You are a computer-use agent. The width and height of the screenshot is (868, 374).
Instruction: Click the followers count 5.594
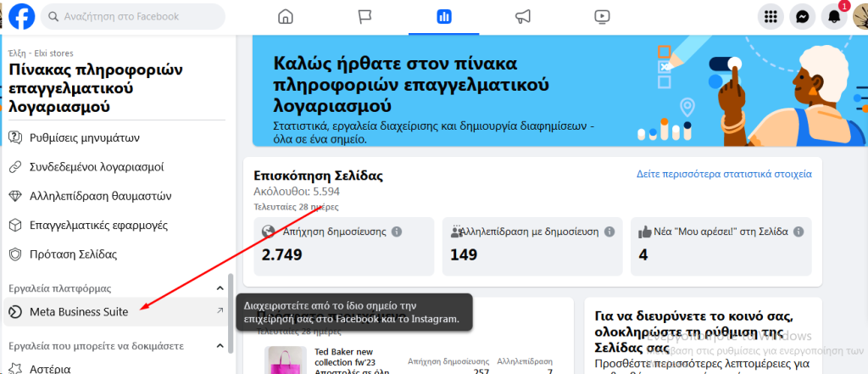click(x=326, y=192)
